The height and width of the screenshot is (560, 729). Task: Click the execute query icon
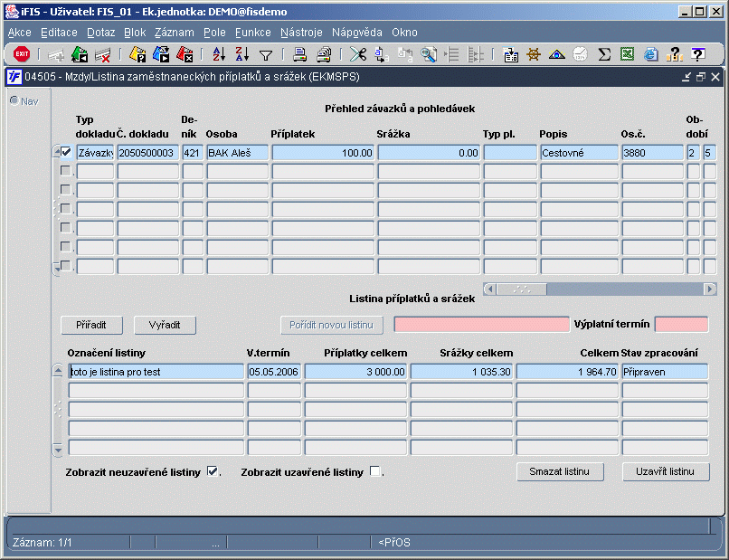(x=161, y=54)
